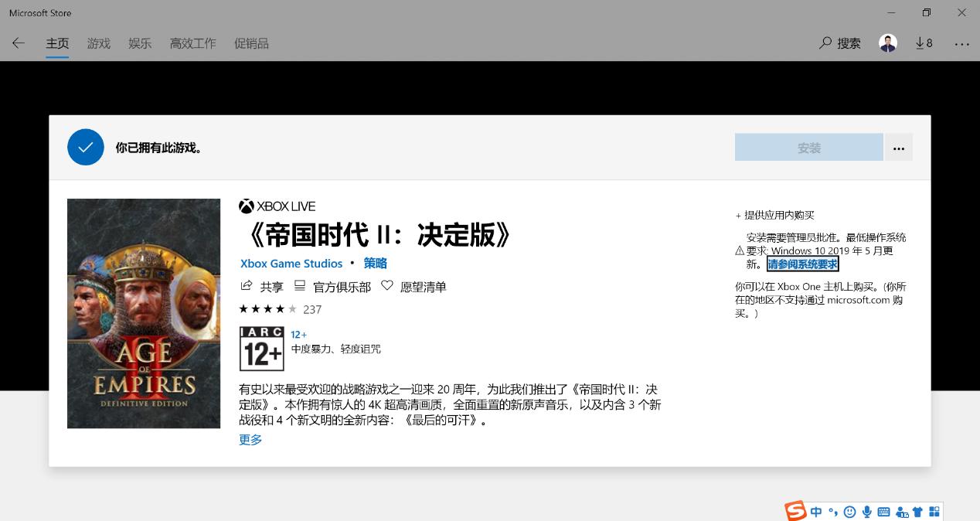Toggle Chinese/English on Sogou 中 tray icon
The image size is (980, 521).
(815, 511)
